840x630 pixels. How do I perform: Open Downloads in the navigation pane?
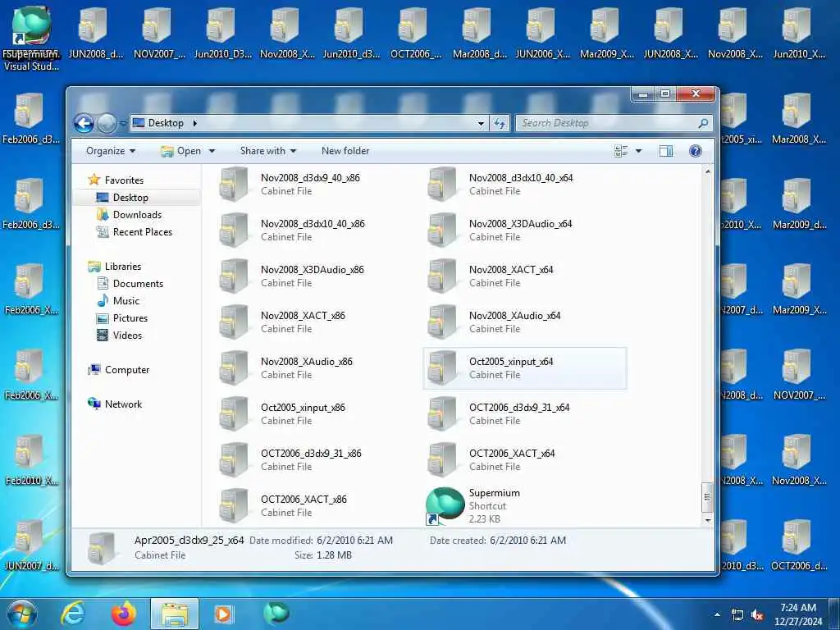[137, 215]
